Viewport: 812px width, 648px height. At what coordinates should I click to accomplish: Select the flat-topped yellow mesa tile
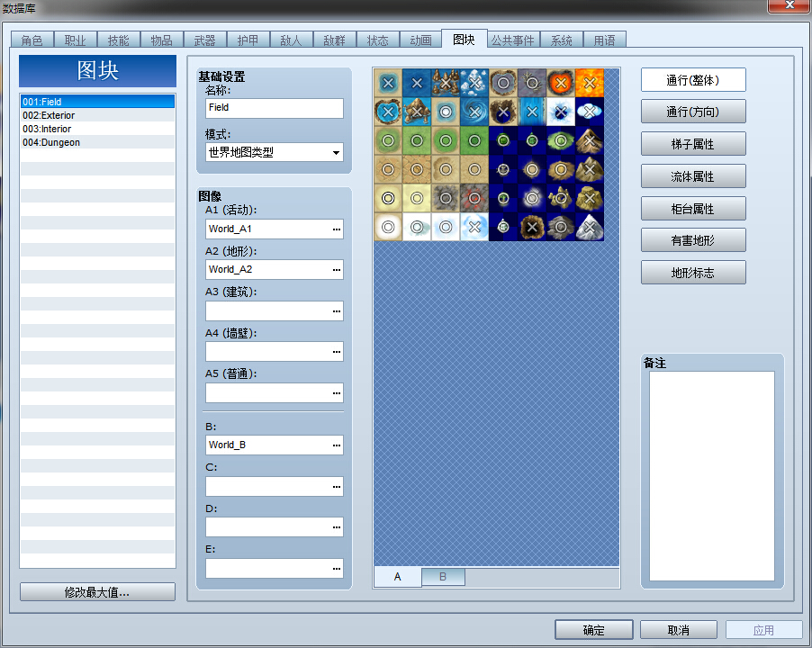coord(590,198)
